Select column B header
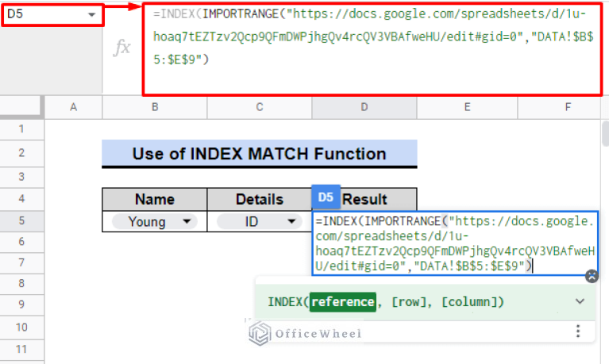This screenshot has width=609, height=364. coord(155,108)
